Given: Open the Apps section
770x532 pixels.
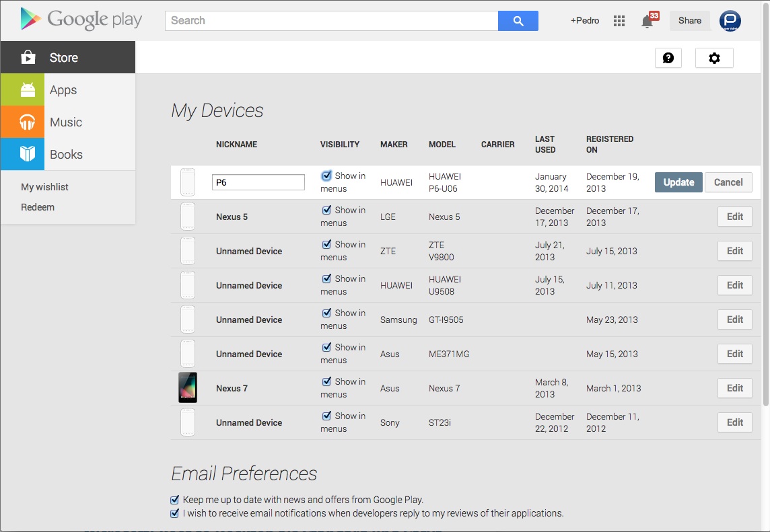Looking at the screenshot, I should pyautogui.click(x=68, y=90).
